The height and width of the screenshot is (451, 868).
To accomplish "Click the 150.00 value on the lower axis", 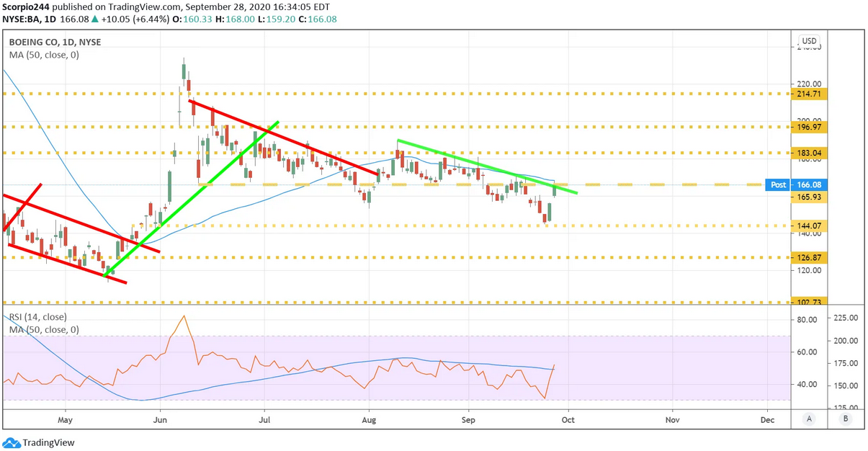I will (x=845, y=385).
